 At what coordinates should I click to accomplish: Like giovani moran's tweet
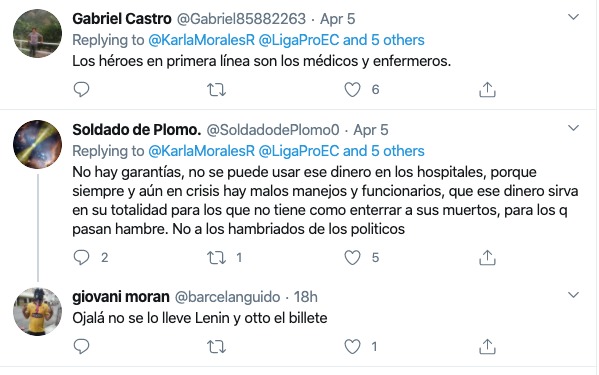pos(352,347)
